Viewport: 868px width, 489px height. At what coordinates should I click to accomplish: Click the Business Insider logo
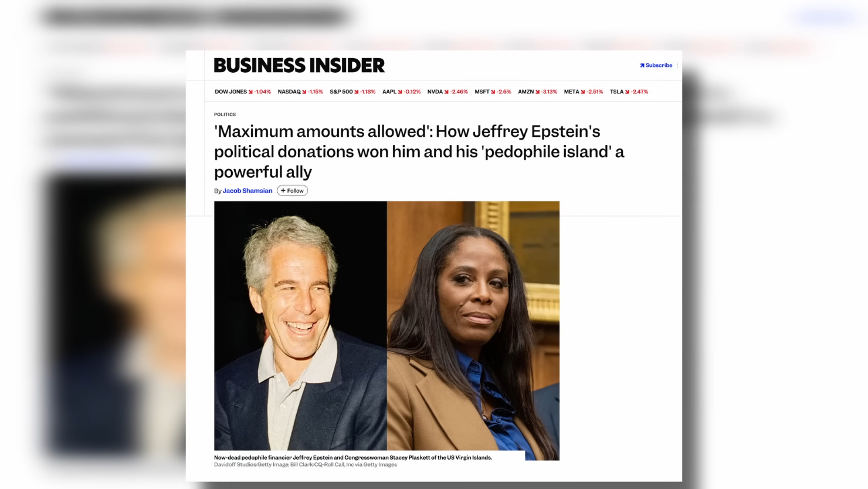click(299, 65)
